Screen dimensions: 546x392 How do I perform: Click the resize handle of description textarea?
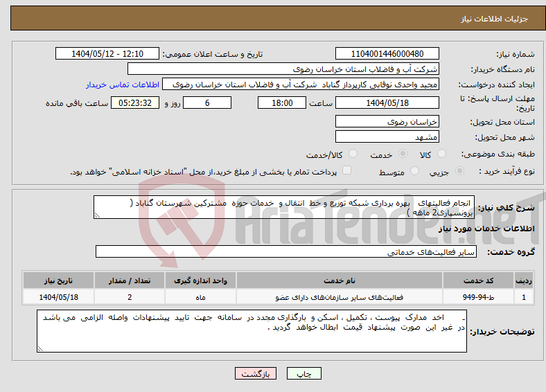pyautogui.click(x=97, y=215)
